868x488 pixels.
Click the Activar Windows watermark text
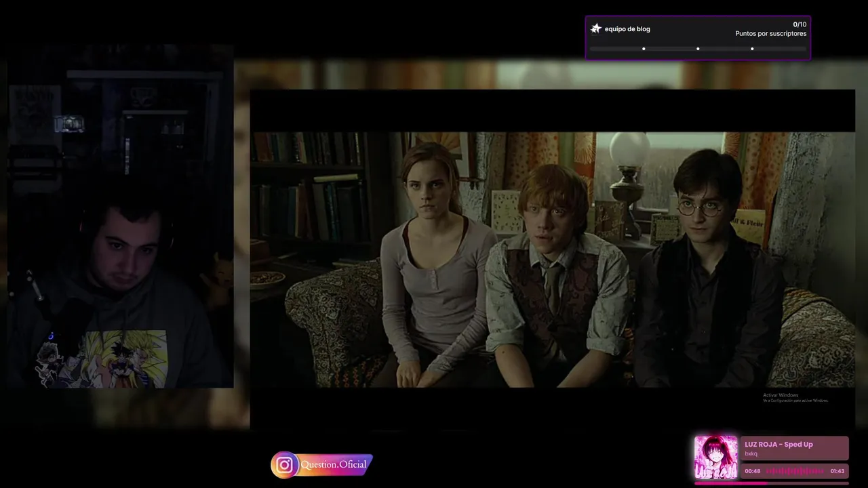[795, 398]
